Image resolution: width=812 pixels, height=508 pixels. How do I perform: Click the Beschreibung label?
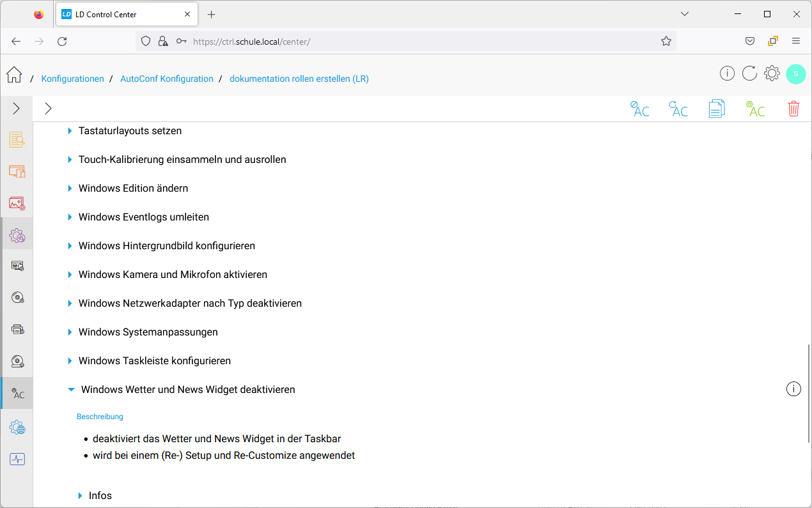[100, 417]
